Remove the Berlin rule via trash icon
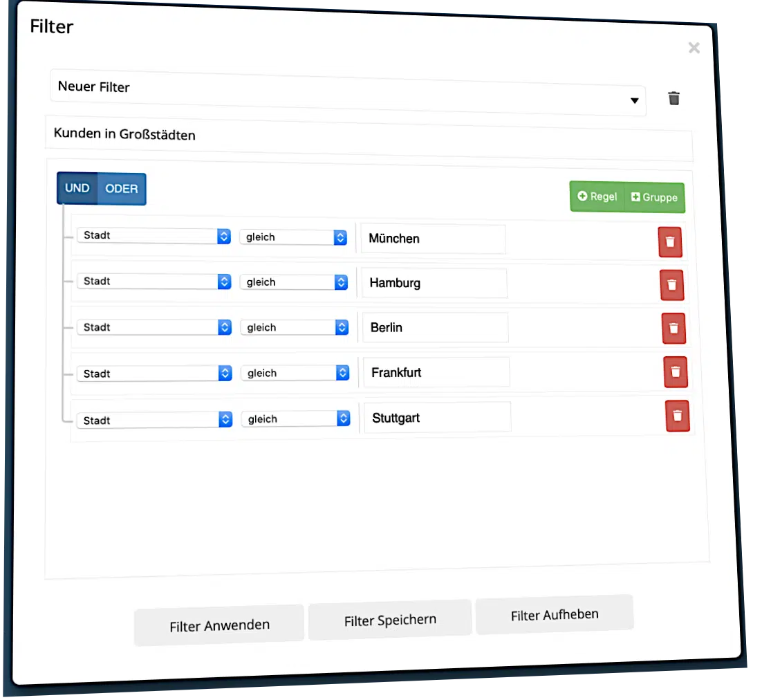 [673, 328]
